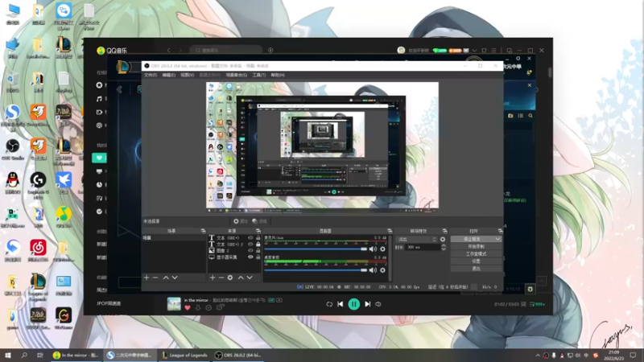Viewport: 644px width, 362px height.
Task: Toggle visibility of first text source
Action: (x=250, y=238)
